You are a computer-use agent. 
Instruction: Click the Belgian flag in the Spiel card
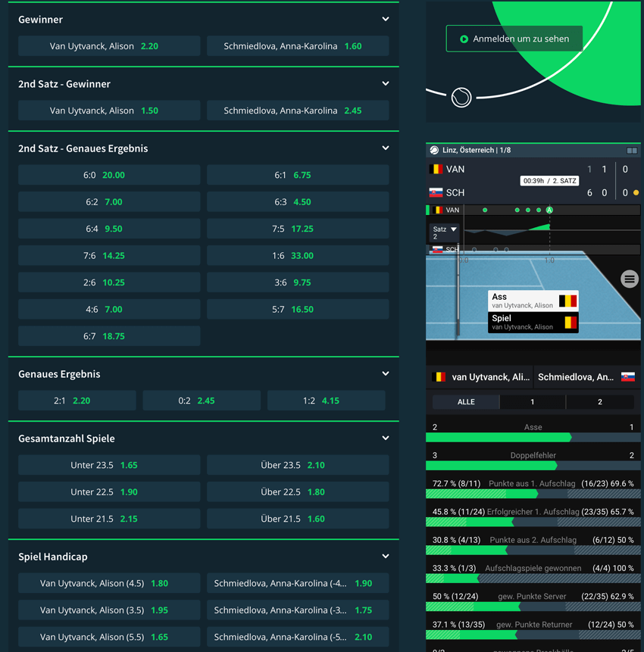click(x=571, y=323)
